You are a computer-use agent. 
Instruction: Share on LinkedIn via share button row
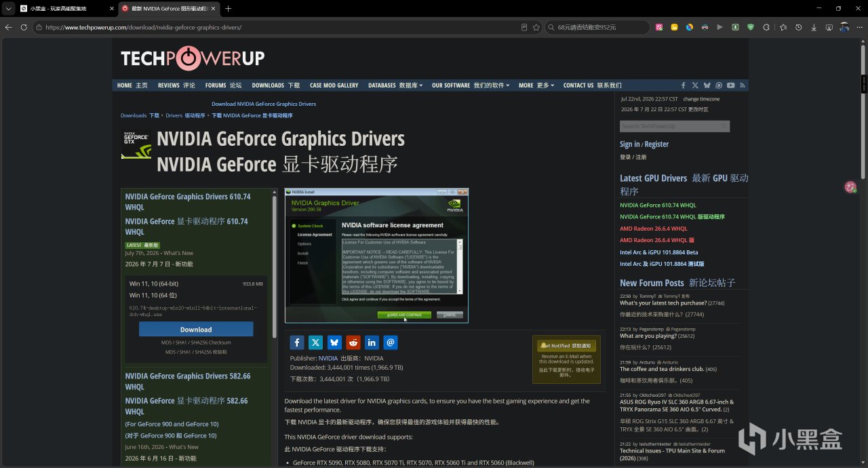pyautogui.click(x=372, y=343)
